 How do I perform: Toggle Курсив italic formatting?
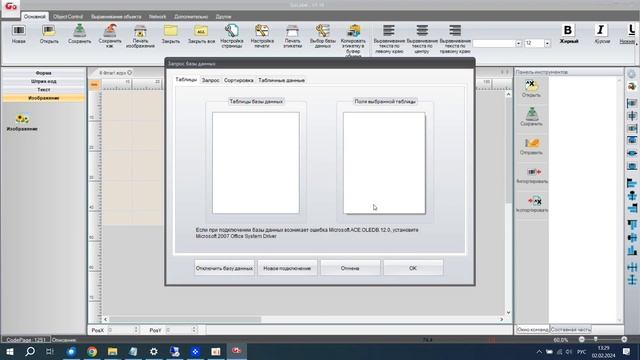[600, 31]
